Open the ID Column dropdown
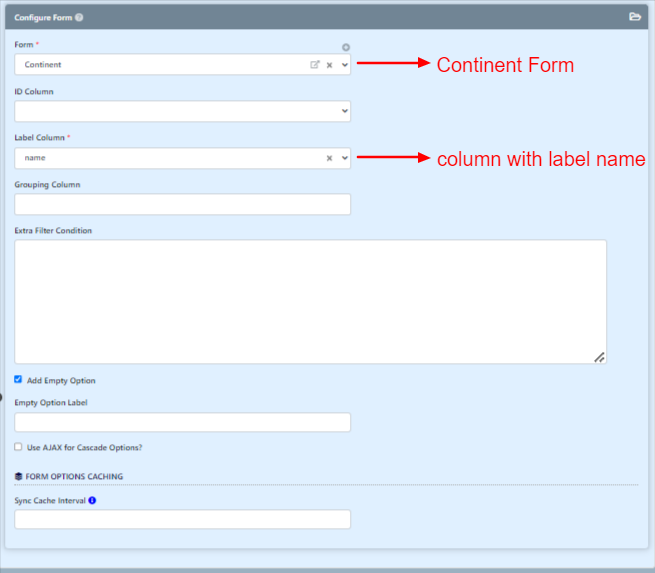The width and height of the screenshot is (655, 573). pos(183,111)
